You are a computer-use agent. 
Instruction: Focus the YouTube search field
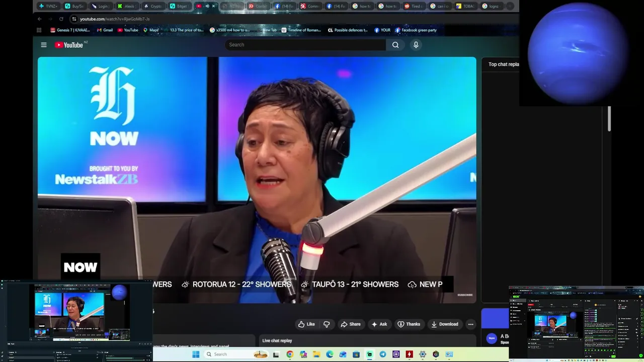coord(305,45)
